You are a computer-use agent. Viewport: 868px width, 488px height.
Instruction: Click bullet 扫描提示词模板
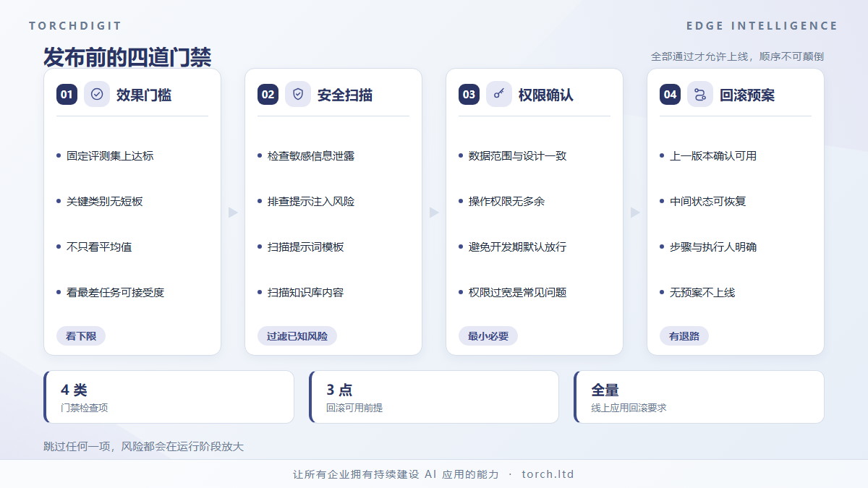click(x=306, y=247)
